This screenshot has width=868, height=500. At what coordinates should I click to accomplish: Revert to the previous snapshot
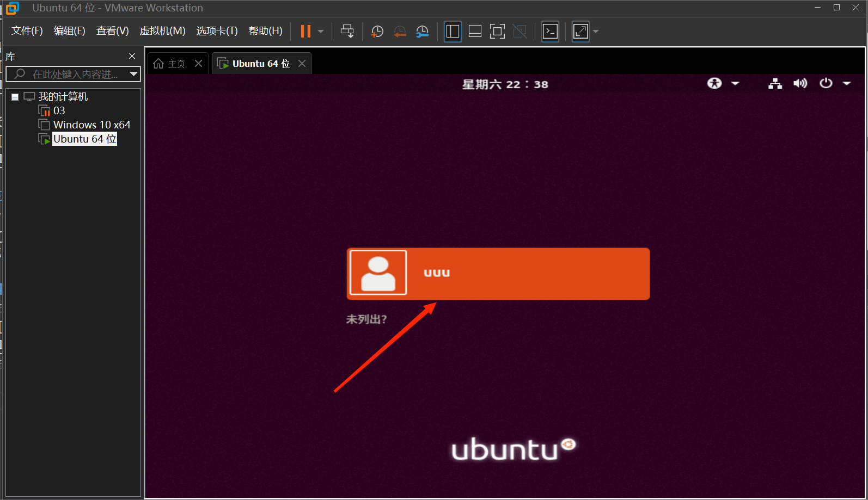click(400, 32)
